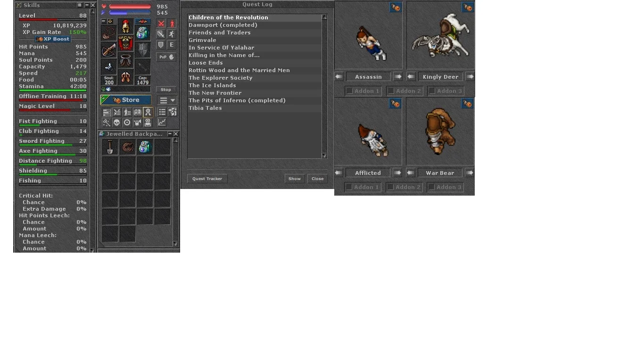Select The Pits of Inferno (completed)
The width and height of the screenshot is (644, 362).
[x=255, y=100]
